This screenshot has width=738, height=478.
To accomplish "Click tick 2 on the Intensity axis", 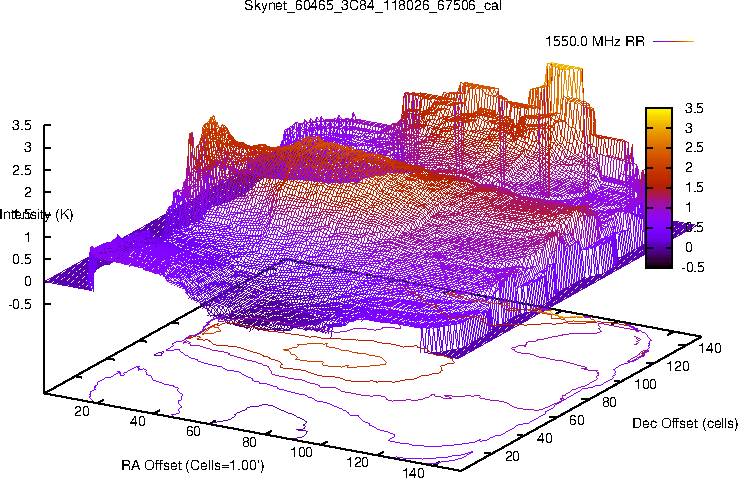I will click(27, 192).
